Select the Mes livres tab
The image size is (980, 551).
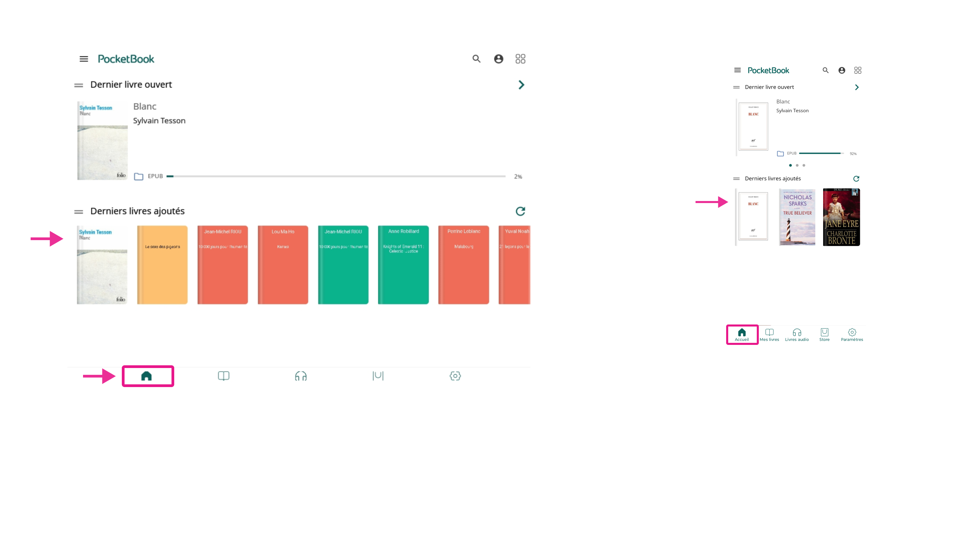[769, 335]
